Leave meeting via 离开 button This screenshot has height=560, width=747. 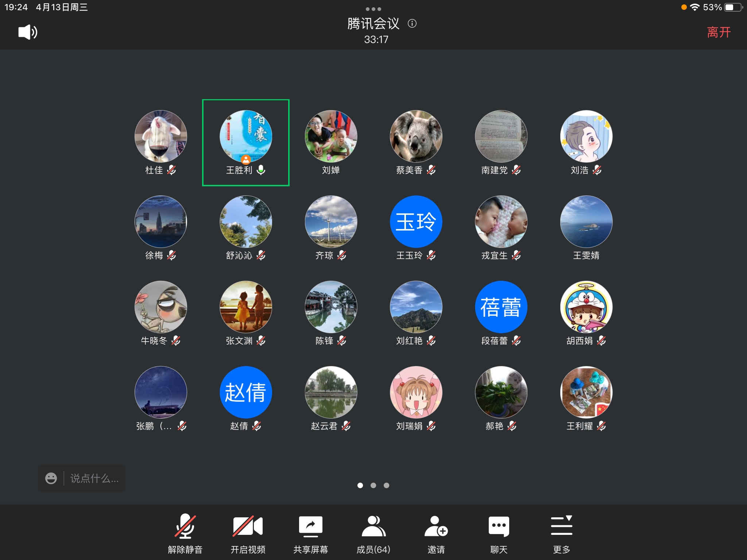click(x=718, y=32)
